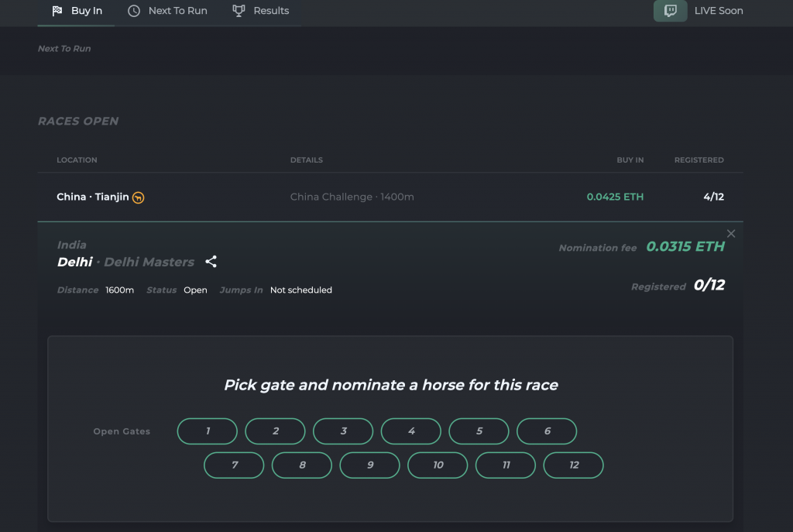Select open gate 1
Image resolution: width=793 pixels, height=532 pixels.
pos(208,431)
